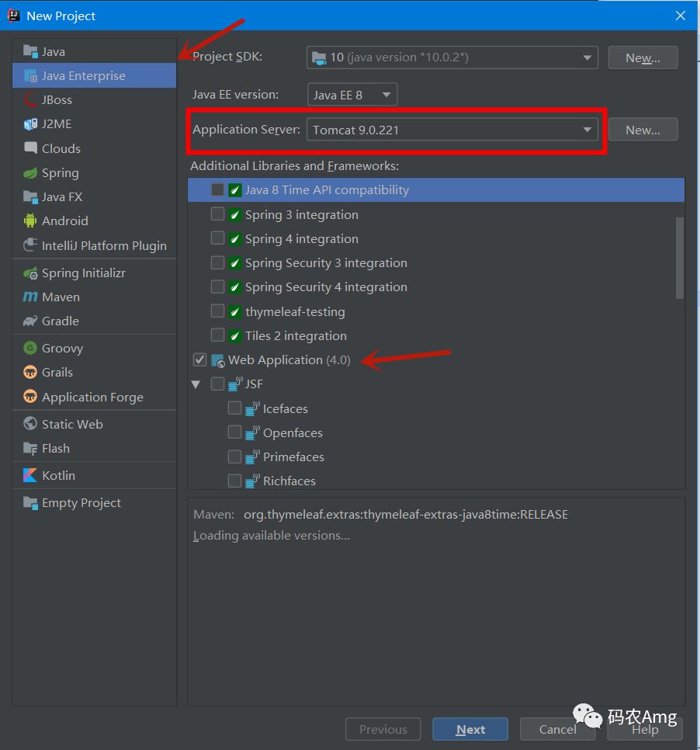Choose the JBoss icon
Image resolution: width=700 pixels, height=750 pixels.
point(30,99)
